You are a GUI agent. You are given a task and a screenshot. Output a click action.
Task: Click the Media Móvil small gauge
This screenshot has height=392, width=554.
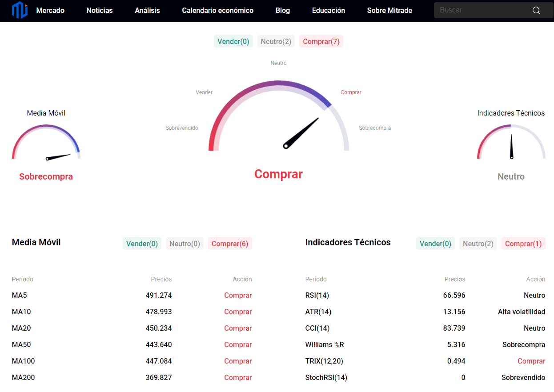[x=46, y=143]
